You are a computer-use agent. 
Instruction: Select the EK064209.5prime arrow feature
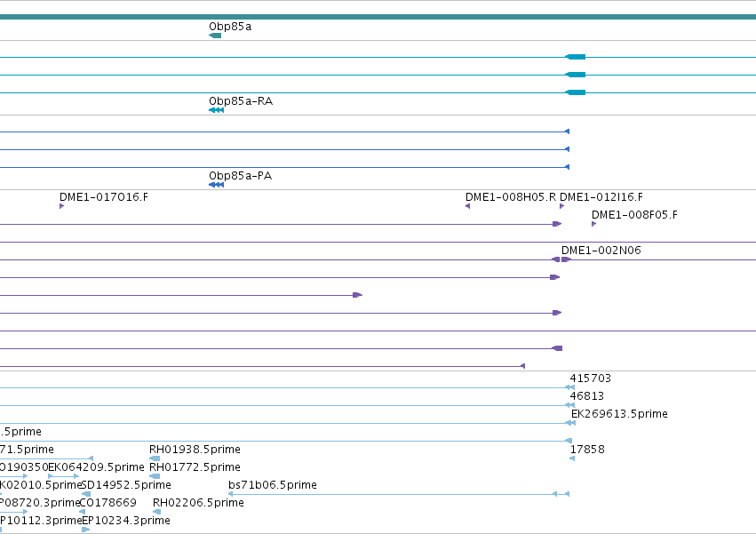(63, 476)
